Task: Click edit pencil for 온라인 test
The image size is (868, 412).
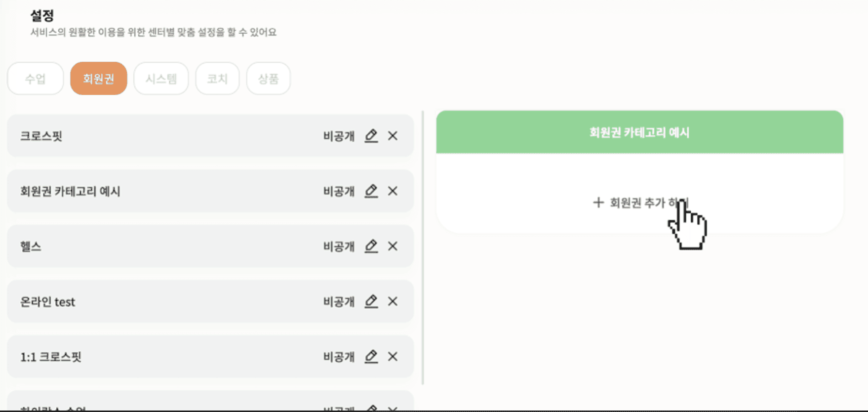Action: tap(371, 301)
